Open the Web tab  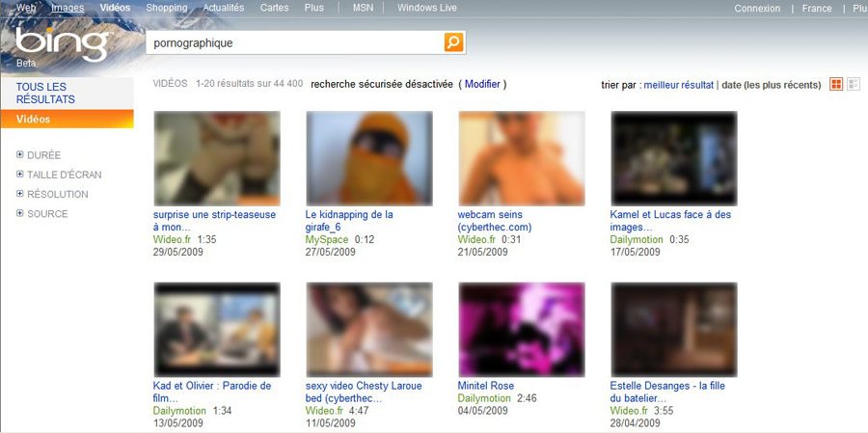pos(25,8)
